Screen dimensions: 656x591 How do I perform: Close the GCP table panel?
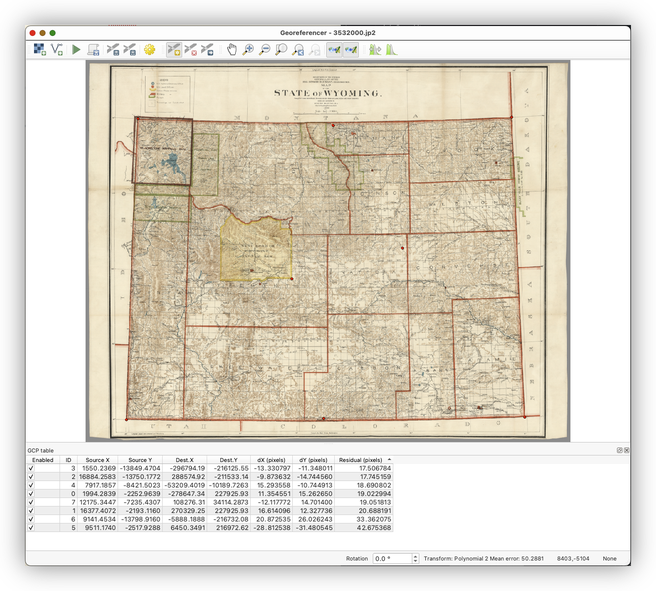(x=627, y=451)
